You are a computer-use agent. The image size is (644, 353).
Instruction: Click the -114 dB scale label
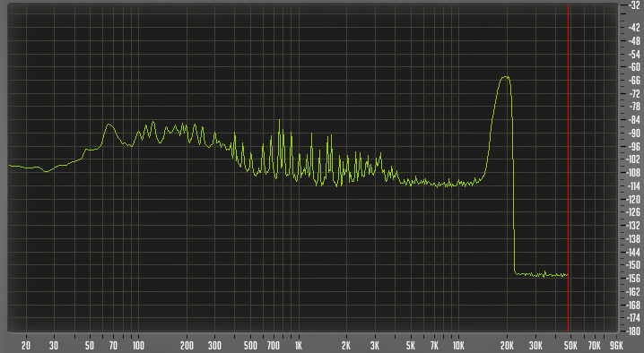coord(634,186)
